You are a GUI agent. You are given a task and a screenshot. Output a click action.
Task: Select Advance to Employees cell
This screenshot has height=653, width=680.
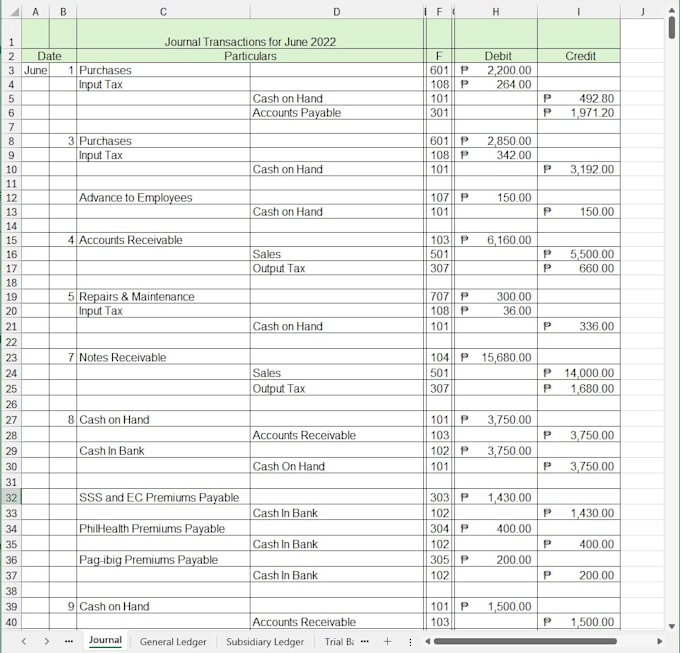coord(163,198)
